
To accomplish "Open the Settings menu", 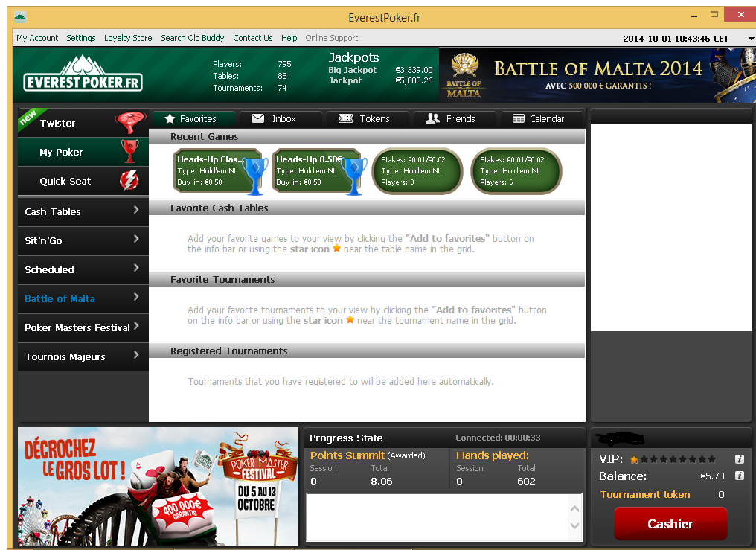I will pos(81,38).
